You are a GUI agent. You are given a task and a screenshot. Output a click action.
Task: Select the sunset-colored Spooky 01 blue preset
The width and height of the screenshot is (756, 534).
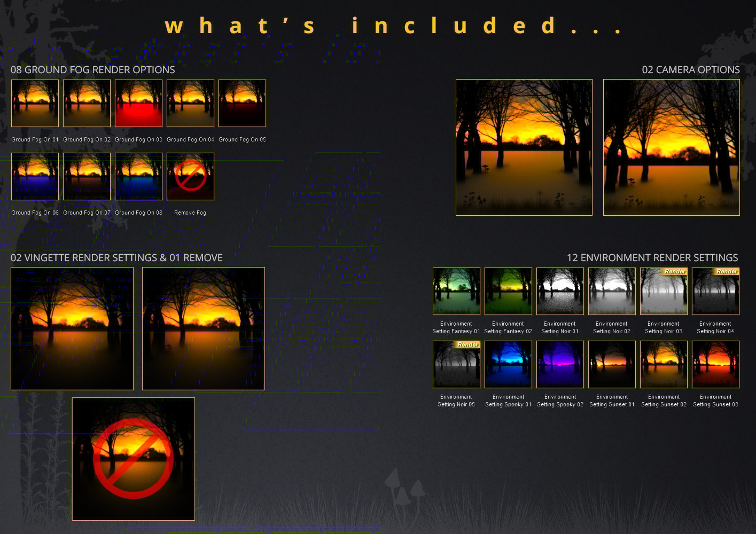pos(508,364)
